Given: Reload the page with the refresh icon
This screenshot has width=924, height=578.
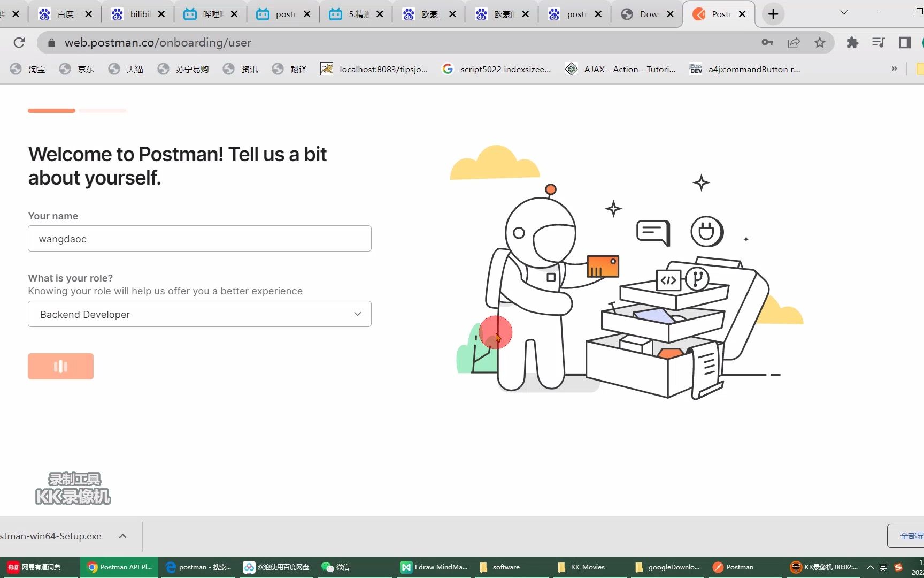Looking at the screenshot, I should tap(19, 42).
